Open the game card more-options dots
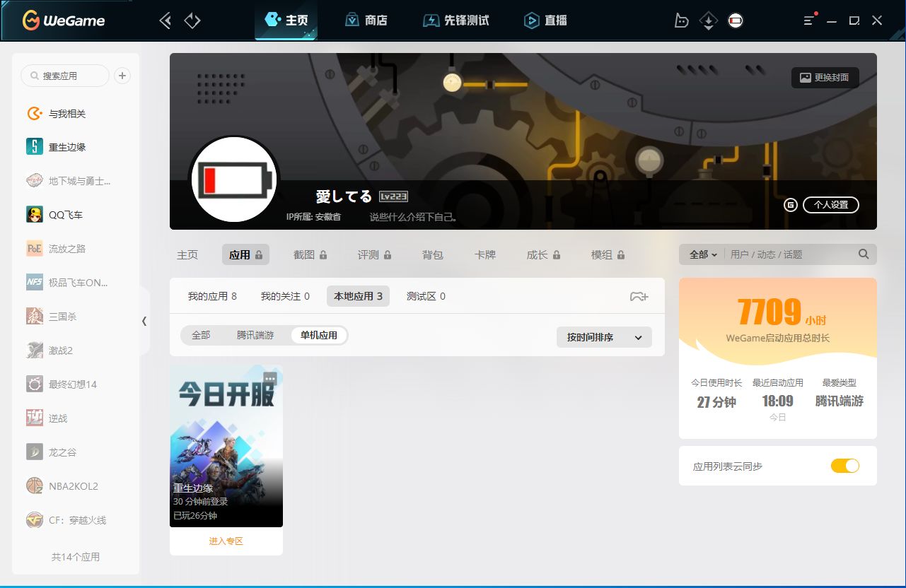Screen dimensions: 906x588 click(270, 379)
